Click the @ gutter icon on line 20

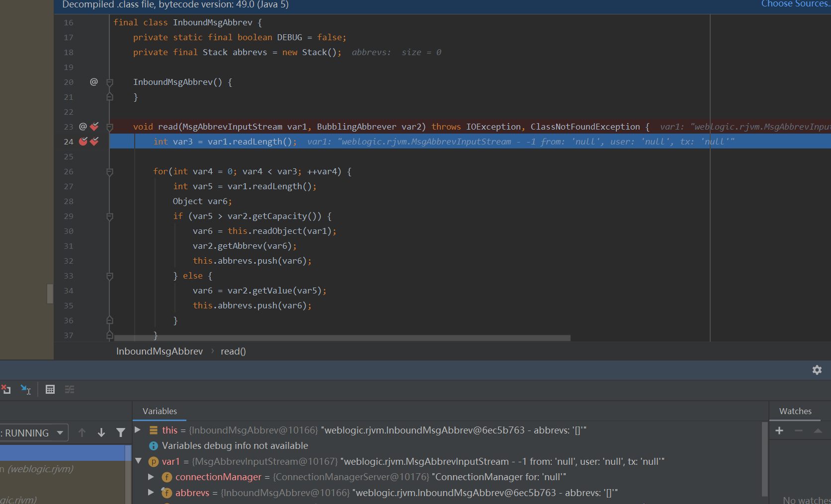[x=94, y=82]
